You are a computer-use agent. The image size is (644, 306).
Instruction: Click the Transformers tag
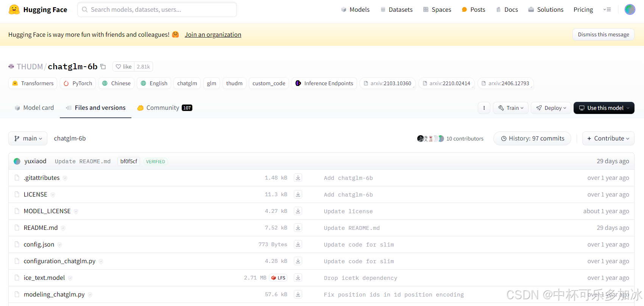pyautogui.click(x=33, y=83)
